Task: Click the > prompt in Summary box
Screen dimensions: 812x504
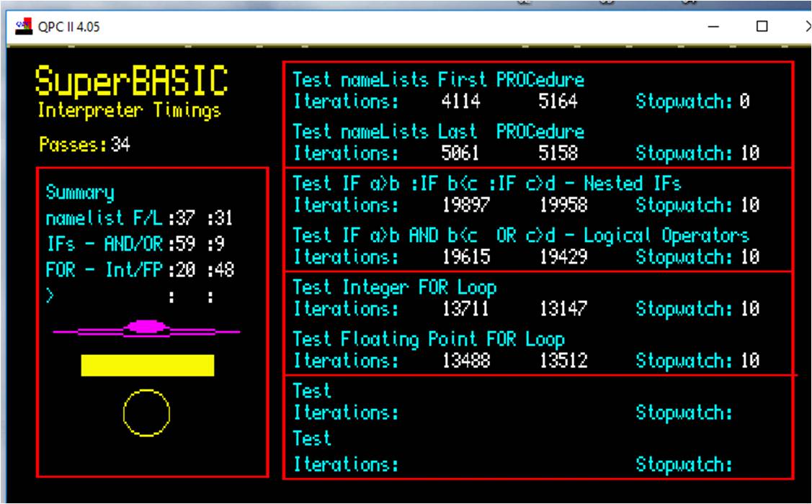Action: pos(50,296)
